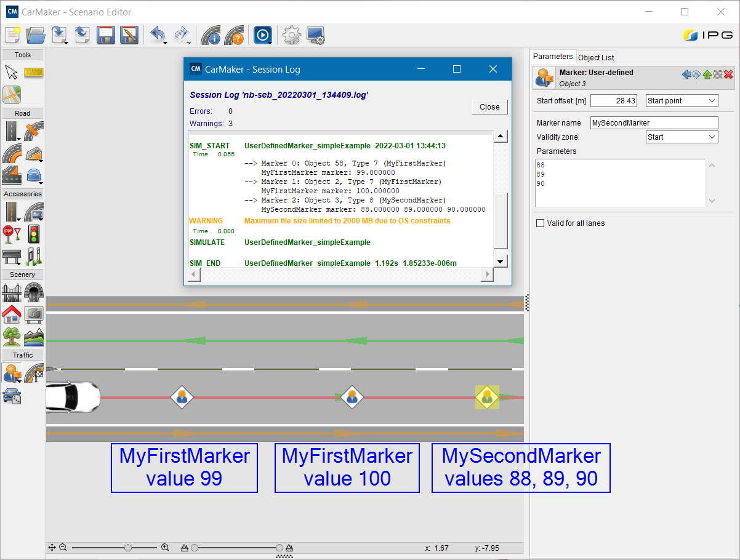
Task: Select the curved road segment tool
Action: coord(12,153)
